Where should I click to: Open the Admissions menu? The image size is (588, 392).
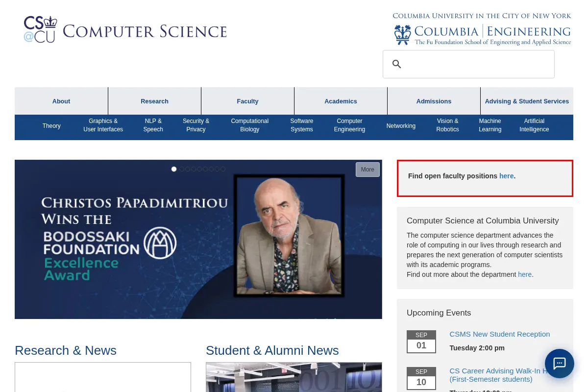[434, 101]
